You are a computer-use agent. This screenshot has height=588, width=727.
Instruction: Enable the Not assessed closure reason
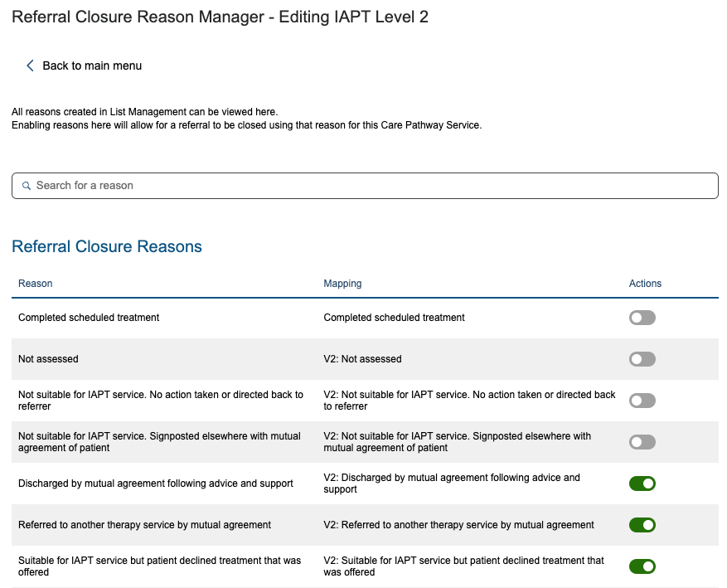tap(642, 359)
